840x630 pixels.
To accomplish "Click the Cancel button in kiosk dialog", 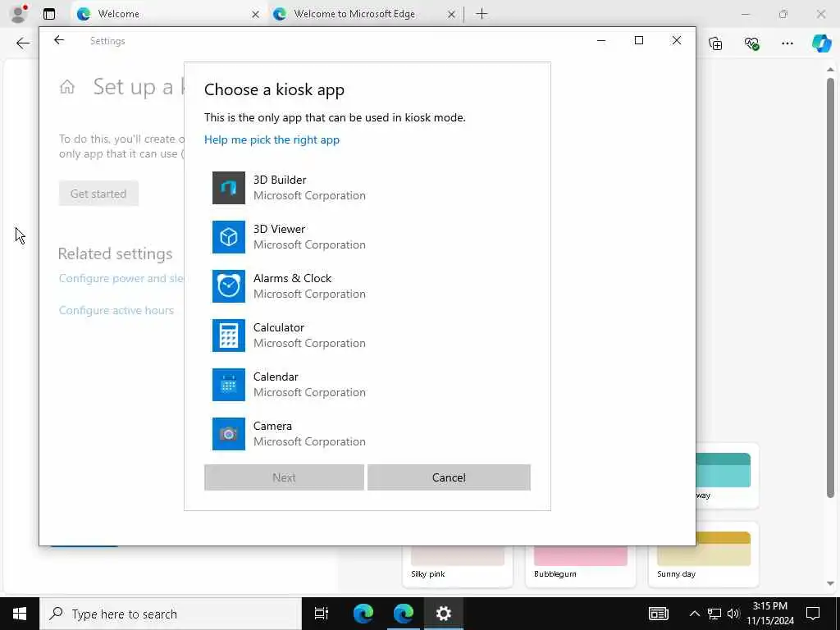I will click(x=449, y=477).
